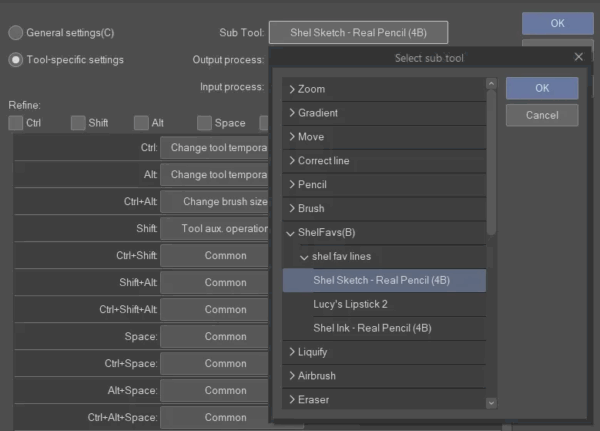The height and width of the screenshot is (431, 600).
Task: Expand the Zoom tool group
Action: (292, 89)
